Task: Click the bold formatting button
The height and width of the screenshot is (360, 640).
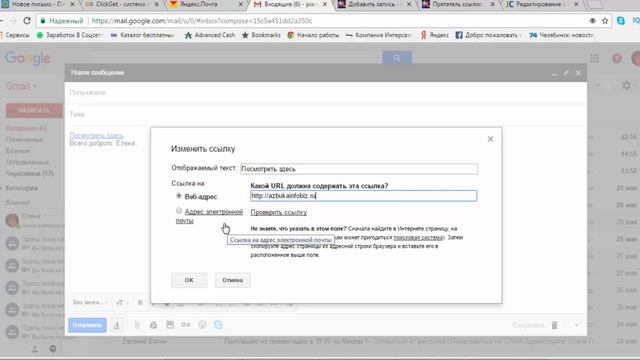Action: (140, 302)
